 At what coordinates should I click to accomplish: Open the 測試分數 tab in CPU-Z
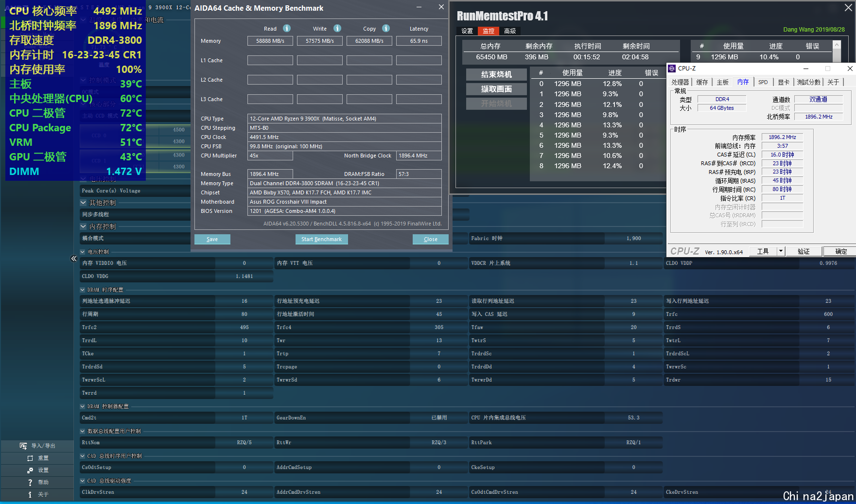809,82
